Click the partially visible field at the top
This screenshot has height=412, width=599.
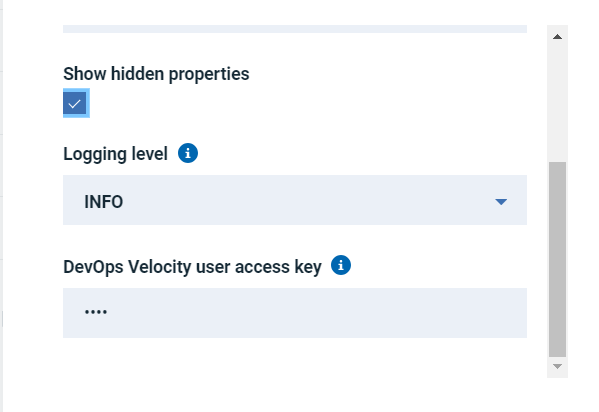(x=295, y=29)
